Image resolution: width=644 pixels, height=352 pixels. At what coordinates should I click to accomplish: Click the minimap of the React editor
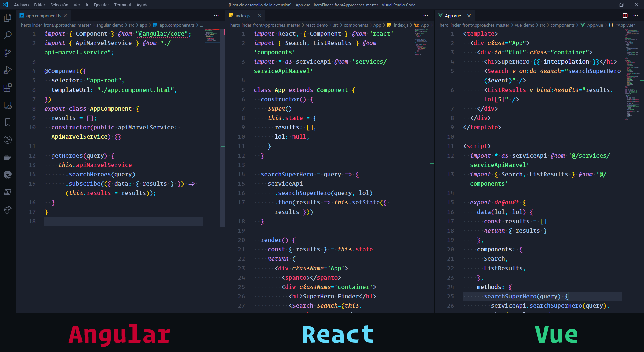pyautogui.click(x=422, y=42)
